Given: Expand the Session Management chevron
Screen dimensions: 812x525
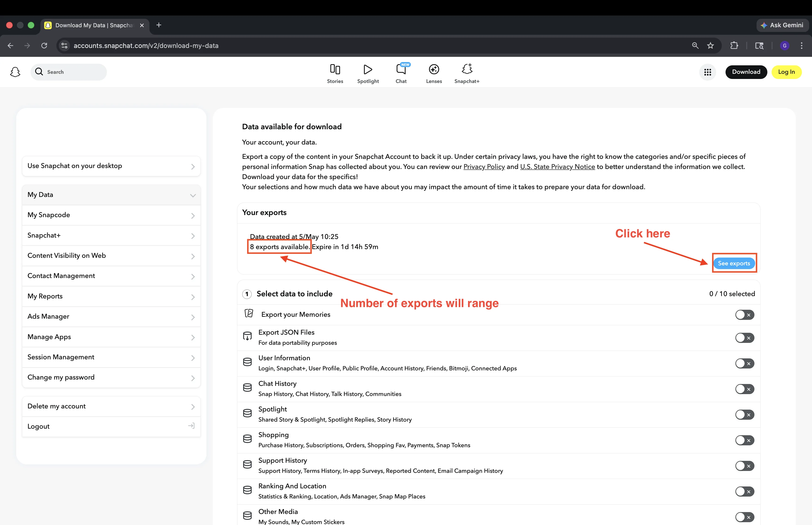Looking at the screenshot, I should tap(193, 358).
